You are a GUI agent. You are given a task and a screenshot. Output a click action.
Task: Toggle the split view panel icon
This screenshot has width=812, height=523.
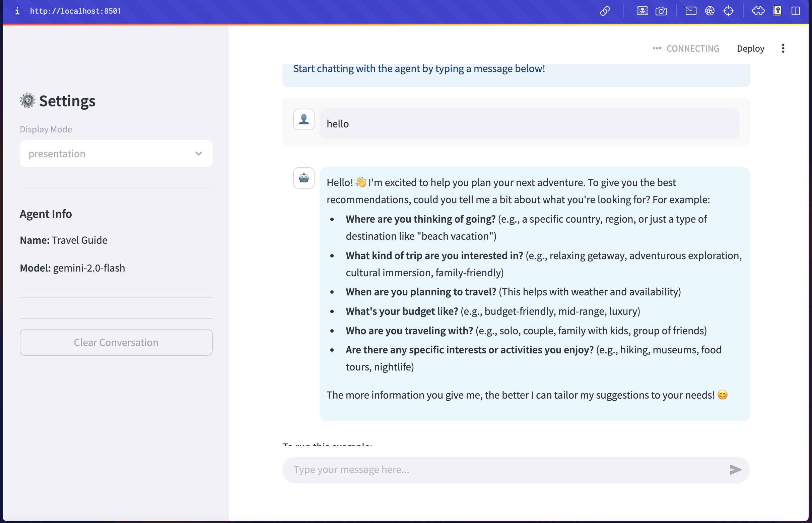coord(796,11)
